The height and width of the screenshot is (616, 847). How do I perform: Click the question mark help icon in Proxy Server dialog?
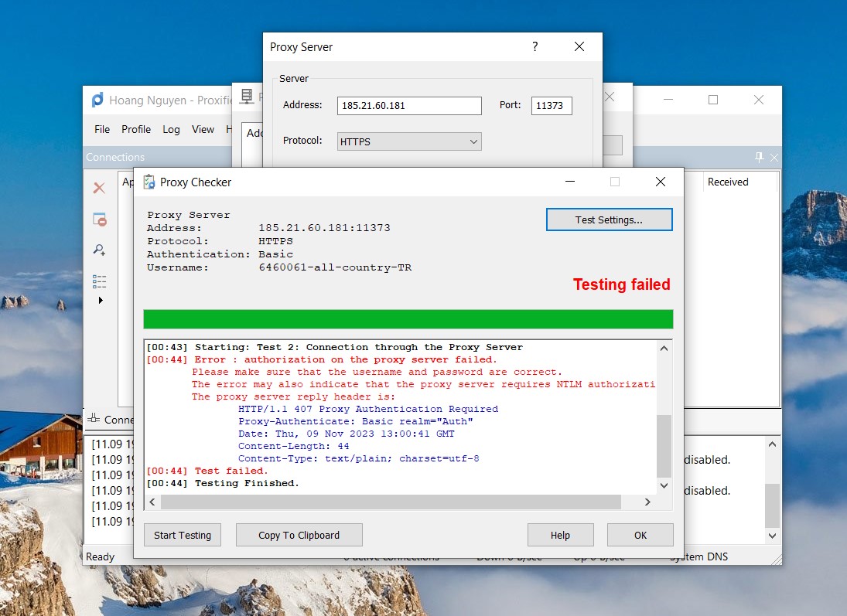[x=534, y=47]
